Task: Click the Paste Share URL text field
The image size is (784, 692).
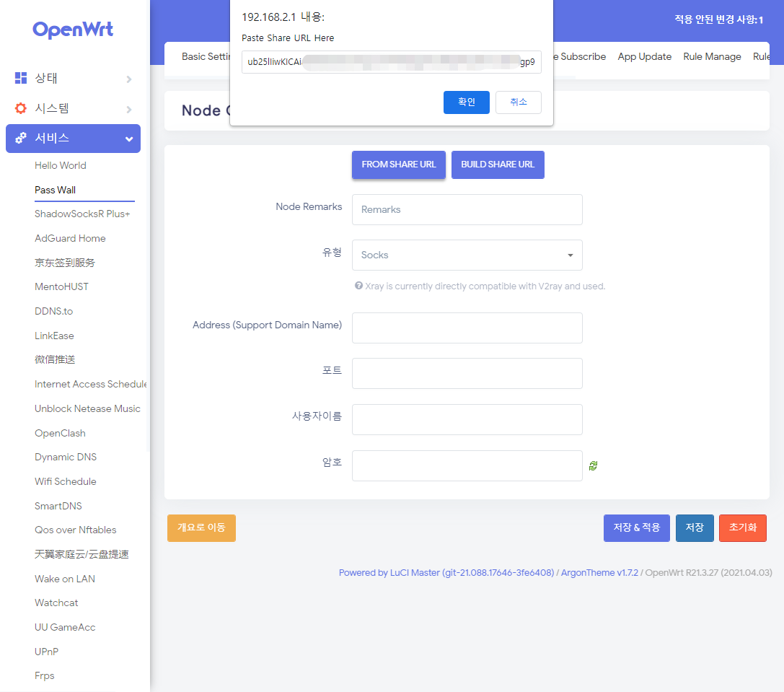Action: point(392,62)
